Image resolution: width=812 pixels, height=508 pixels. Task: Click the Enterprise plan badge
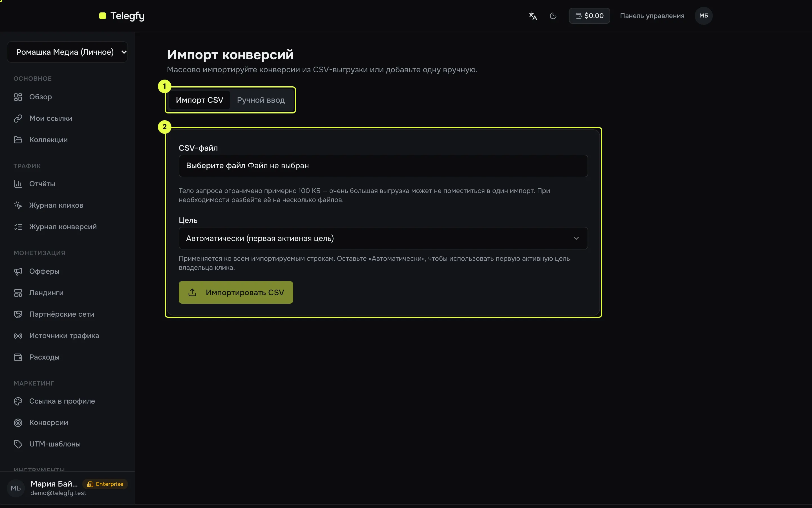click(105, 484)
